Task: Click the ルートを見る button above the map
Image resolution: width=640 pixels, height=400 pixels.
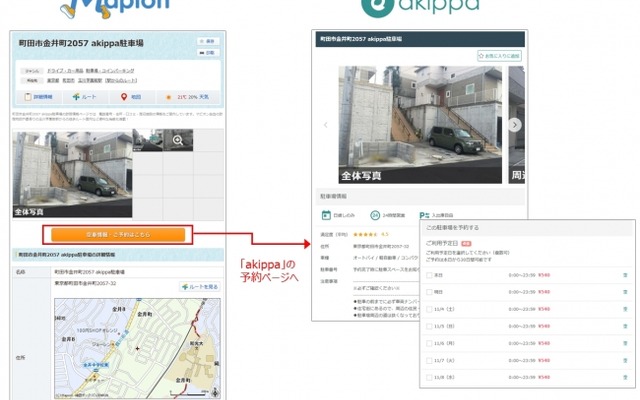Action: point(200,287)
